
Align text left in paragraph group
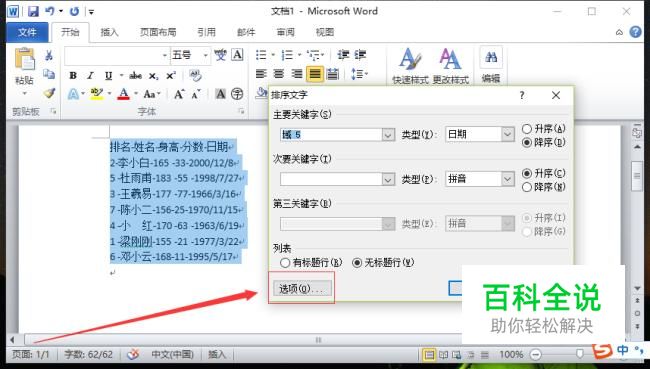click(x=261, y=74)
